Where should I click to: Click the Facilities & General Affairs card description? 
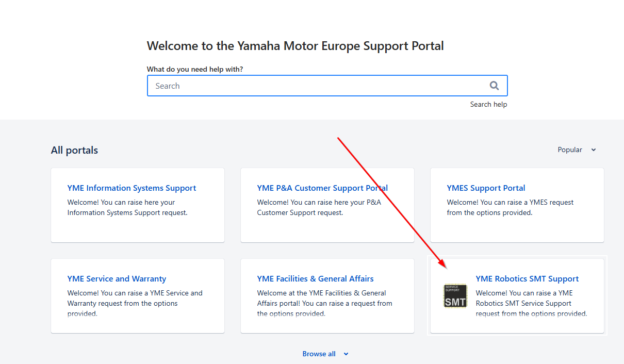[x=325, y=303]
